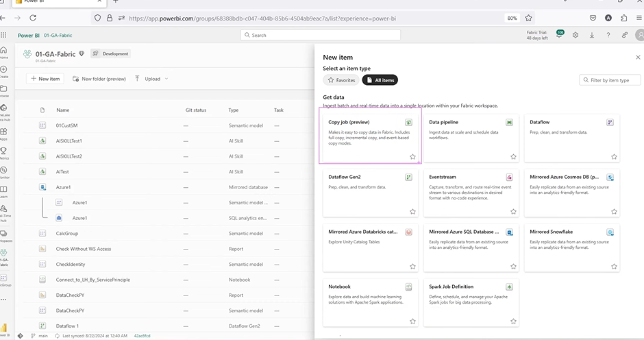Screen dimensions: 644x340
Task: Open the sidebar more options ellipsis
Action: point(3,300)
